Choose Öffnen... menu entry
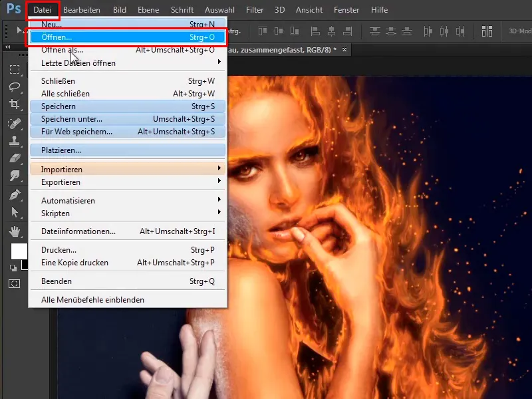Screen dimensions: 532x399 (x=128, y=37)
